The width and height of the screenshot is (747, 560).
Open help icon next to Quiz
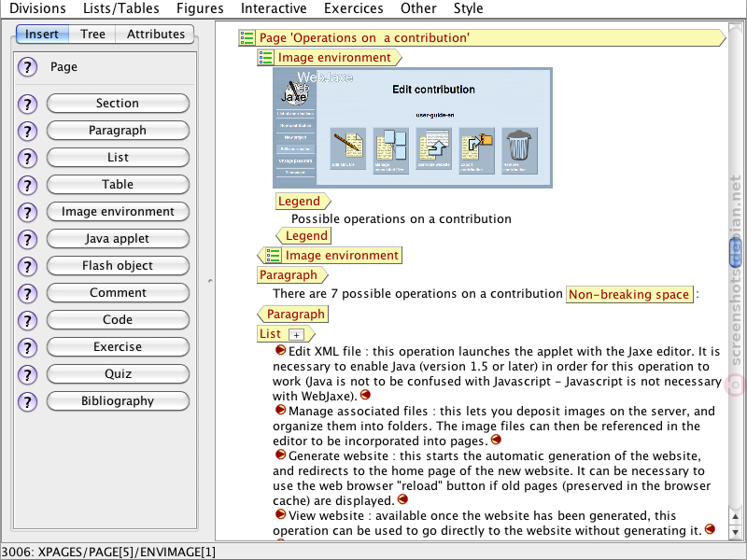point(28,375)
